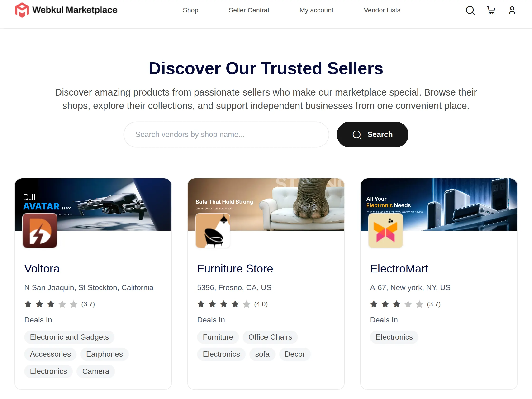Click the user account icon

[512, 10]
